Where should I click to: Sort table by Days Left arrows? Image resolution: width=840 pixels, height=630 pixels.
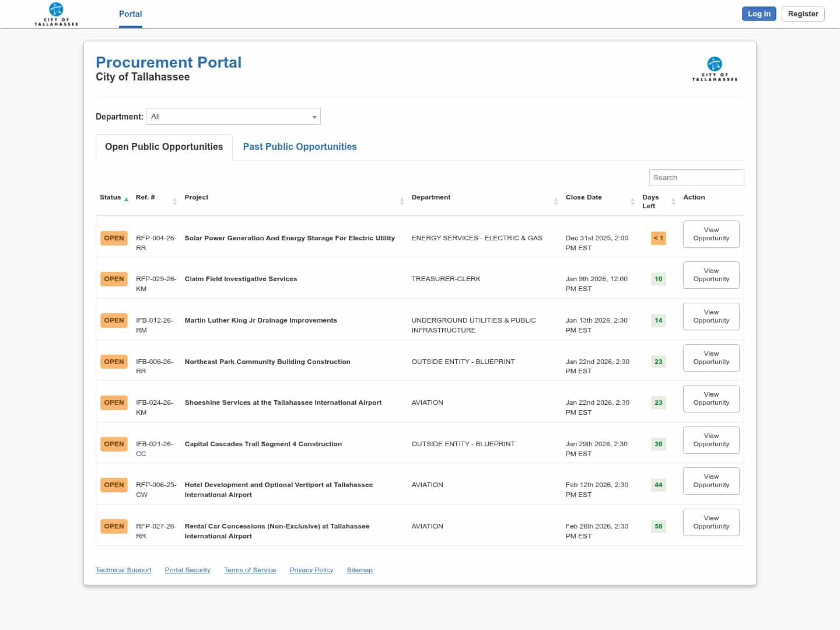click(673, 201)
